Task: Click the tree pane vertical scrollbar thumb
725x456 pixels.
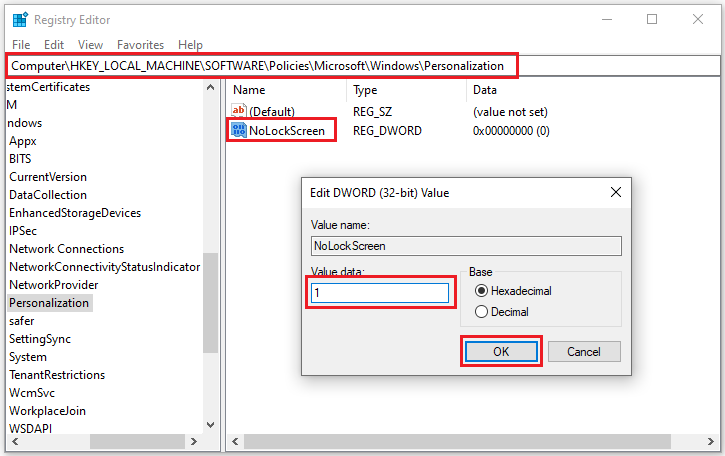Action: click(x=210, y=303)
